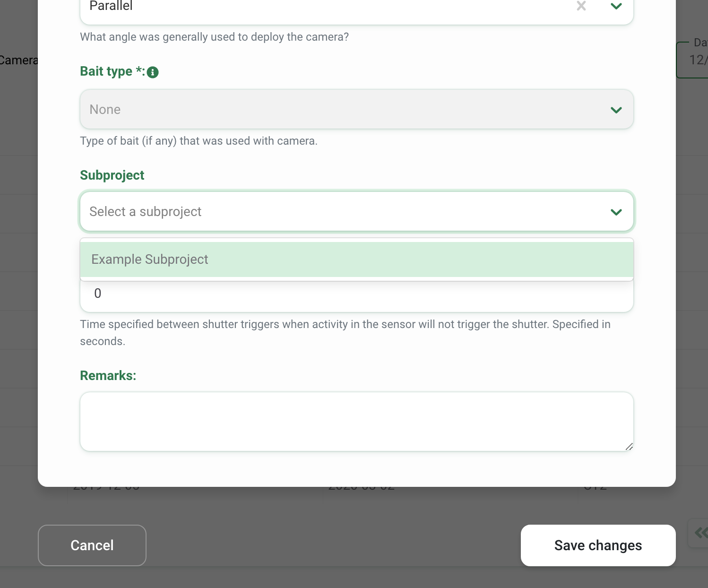Expand the Parallel camera angle chevron
The height and width of the screenshot is (588, 708).
[x=616, y=6]
